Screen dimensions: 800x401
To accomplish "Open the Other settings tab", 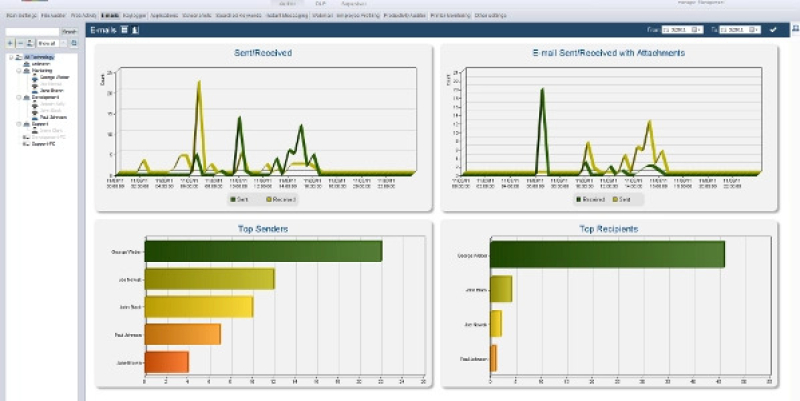I will pos(490,15).
